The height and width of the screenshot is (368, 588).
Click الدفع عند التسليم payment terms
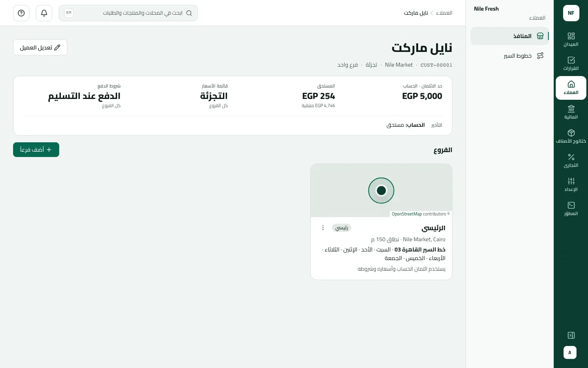click(85, 96)
